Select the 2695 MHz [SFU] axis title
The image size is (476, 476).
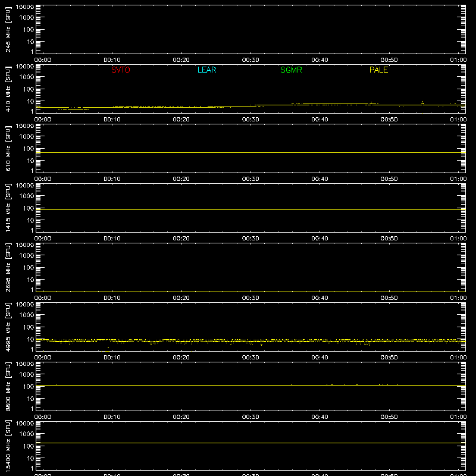8,267
